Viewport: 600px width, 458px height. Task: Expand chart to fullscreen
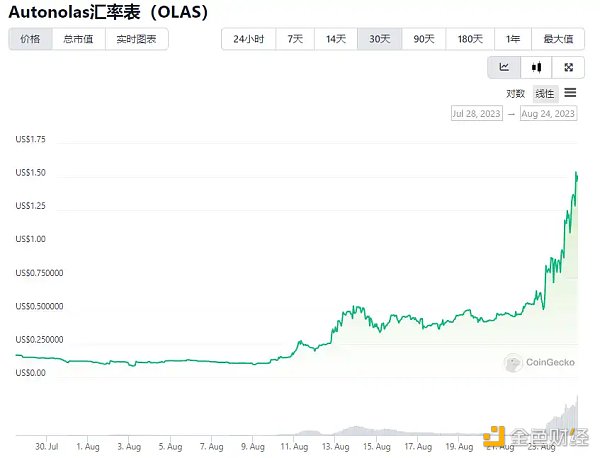coord(568,68)
